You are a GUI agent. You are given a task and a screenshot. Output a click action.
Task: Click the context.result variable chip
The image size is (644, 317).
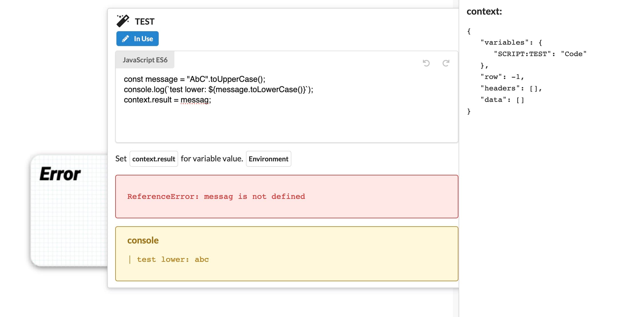(x=154, y=158)
